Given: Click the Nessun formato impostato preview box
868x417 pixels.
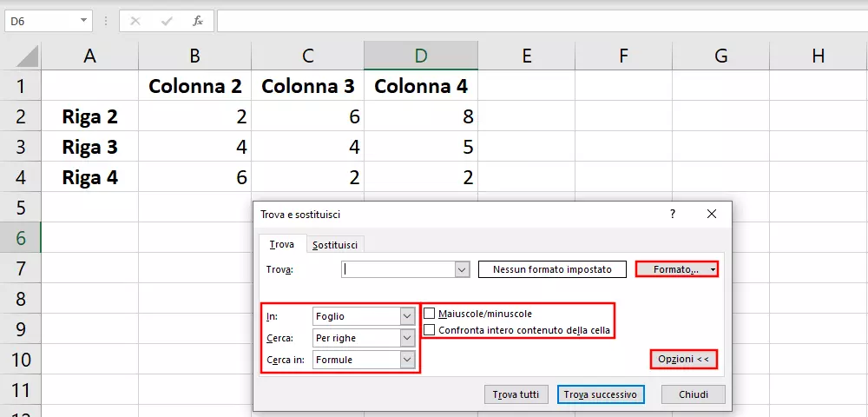Looking at the screenshot, I should (552, 269).
